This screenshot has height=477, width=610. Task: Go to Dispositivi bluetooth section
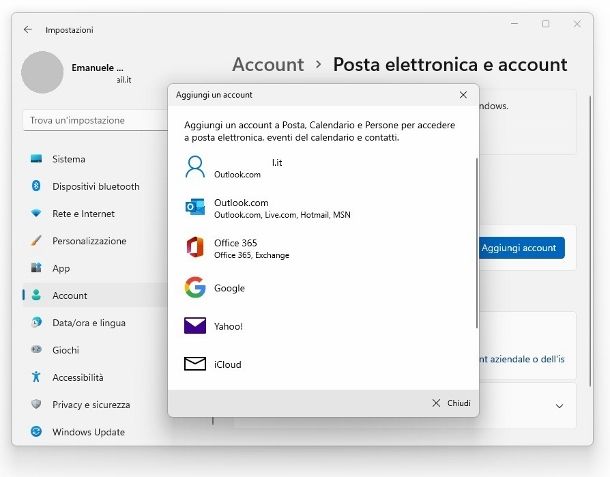point(96,186)
